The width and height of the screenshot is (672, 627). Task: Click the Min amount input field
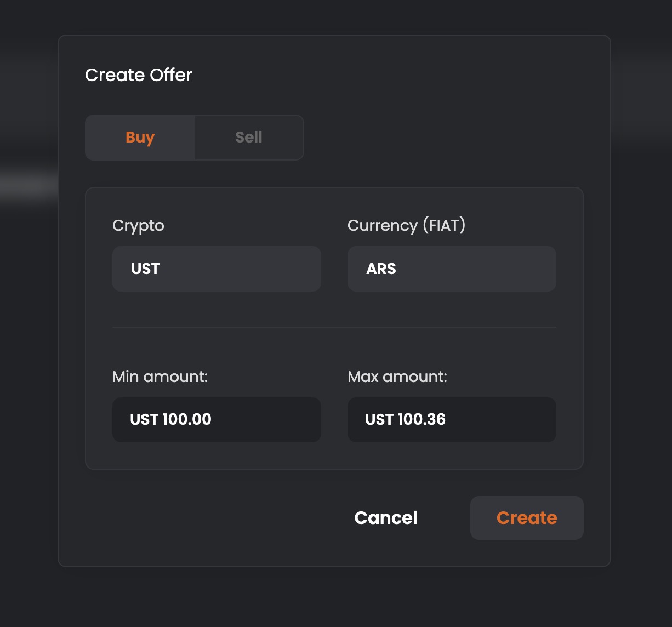pyautogui.click(x=217, y=420)
